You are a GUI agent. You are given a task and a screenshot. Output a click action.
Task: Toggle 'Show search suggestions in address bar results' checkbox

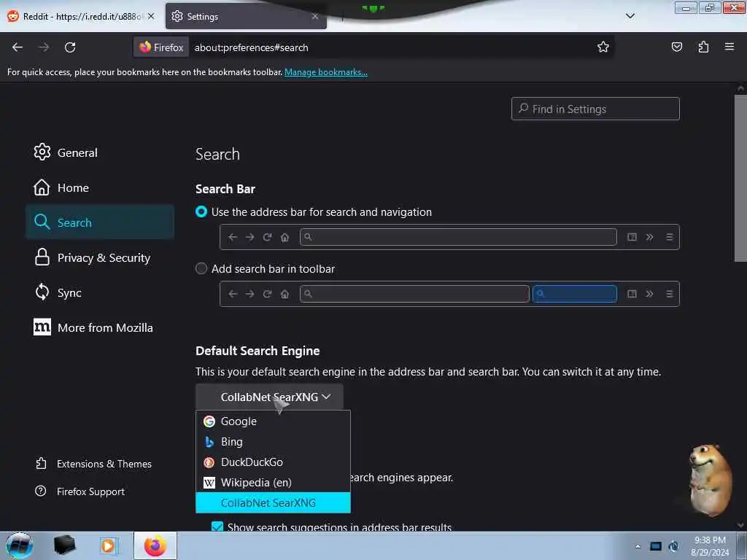click(x=217, y=526)
